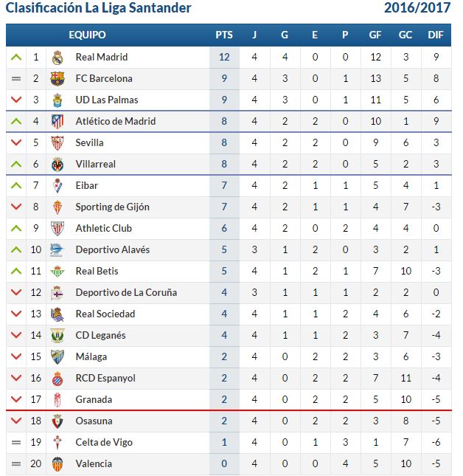
Task: Click the Real Madrid crest icon
Action: pyautogui.click(x=58, y=58)
